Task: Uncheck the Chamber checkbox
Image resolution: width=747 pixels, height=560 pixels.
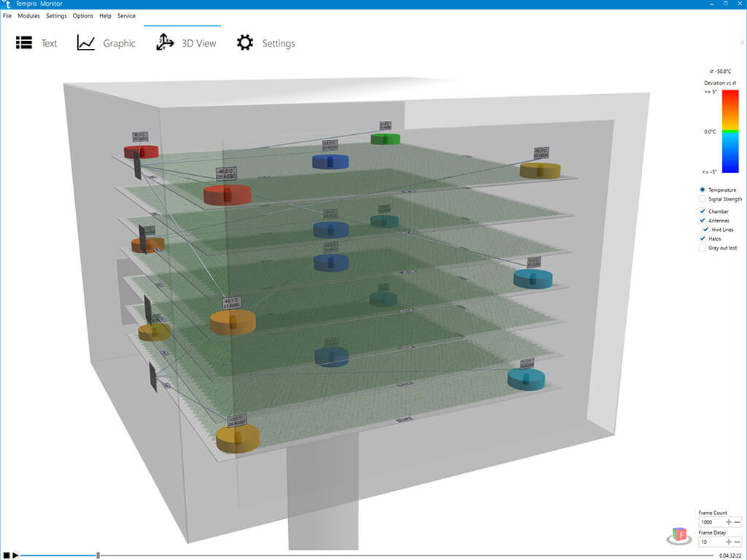Action: point(703,211)
